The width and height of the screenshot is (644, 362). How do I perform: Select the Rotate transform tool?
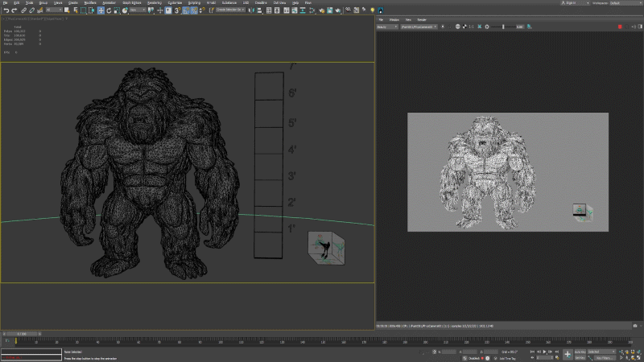(x=109, y=10)
